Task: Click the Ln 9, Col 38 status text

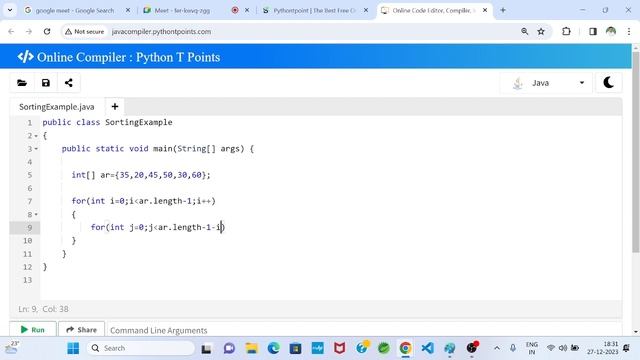Action: 43,309
